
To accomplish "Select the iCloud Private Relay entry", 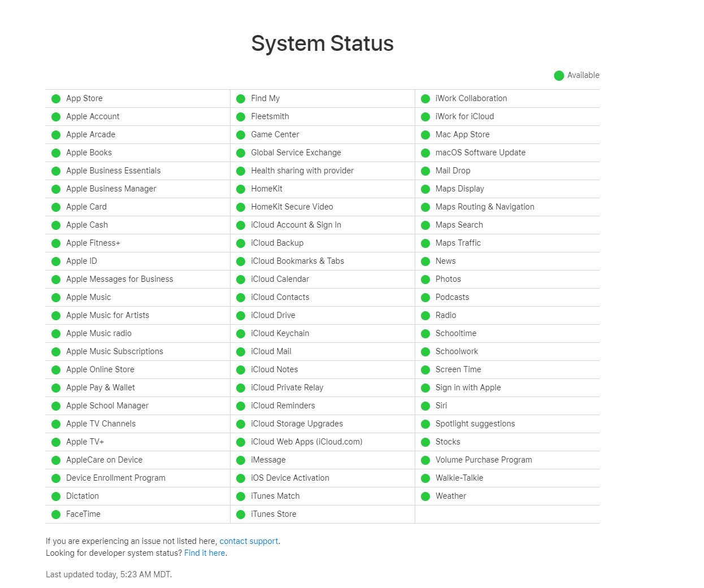I will pos(323,387).
